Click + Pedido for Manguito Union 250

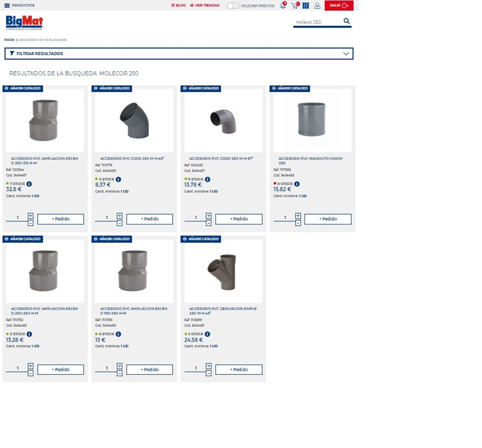pos(328,219)
